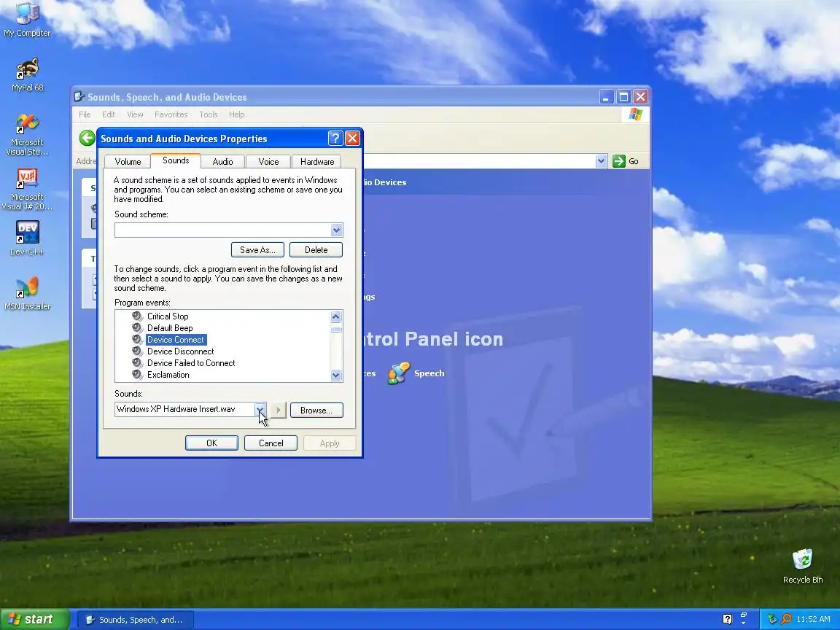Open the Tools menu
Screen dimensions: 840x630
click(x=209, y=114)
